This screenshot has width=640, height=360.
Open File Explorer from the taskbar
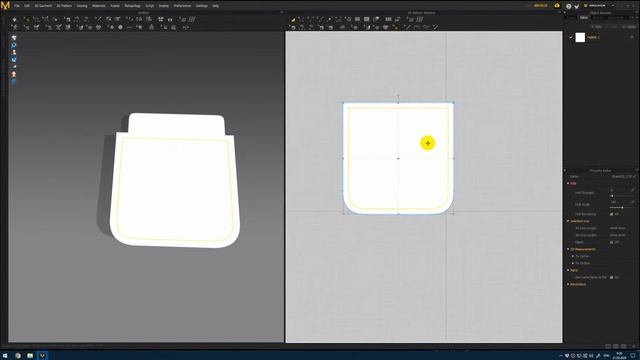click(30, 356)
